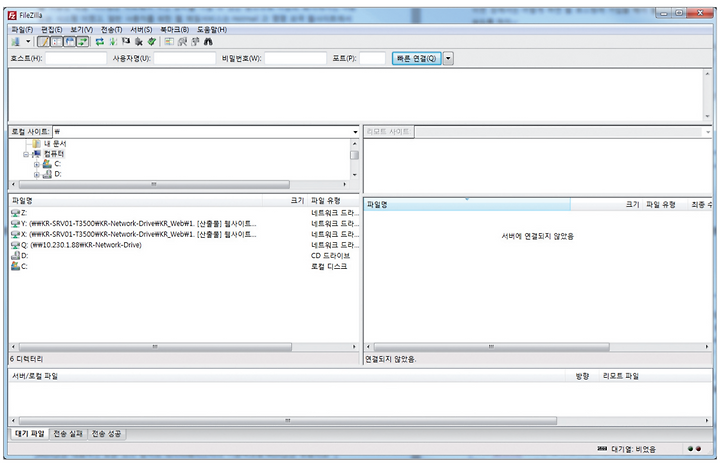This screenshot has height=466, width=720.
Task: Expand the C: drive tree node
Action: [36, 164]
